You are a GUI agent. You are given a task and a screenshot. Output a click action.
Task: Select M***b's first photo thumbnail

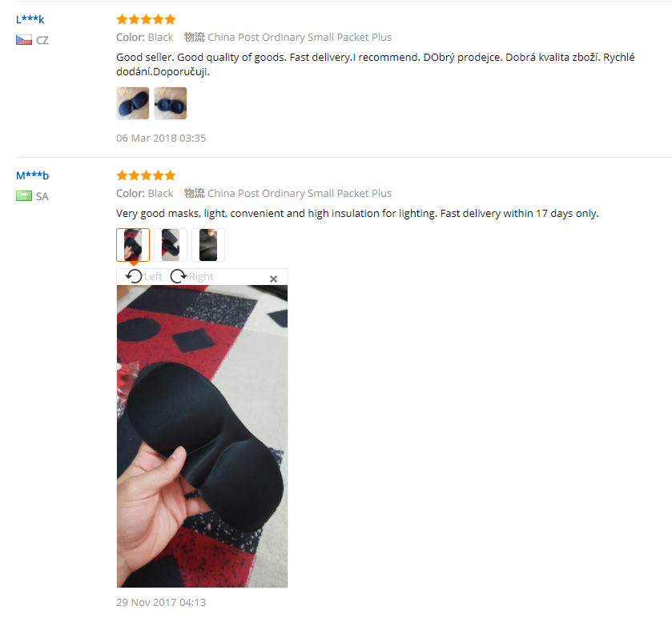[x=133, y=245]
